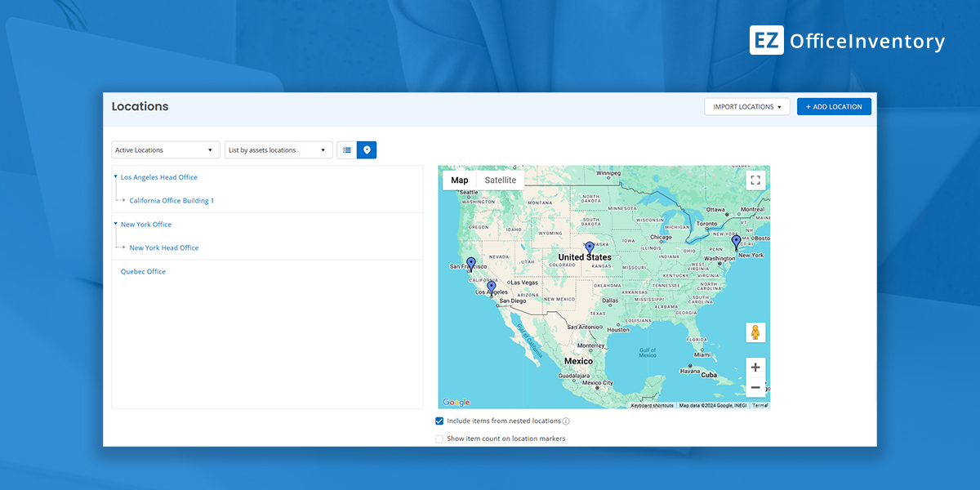Click the San Francisco map marker

pyautogui.click(x=471, y=264)
